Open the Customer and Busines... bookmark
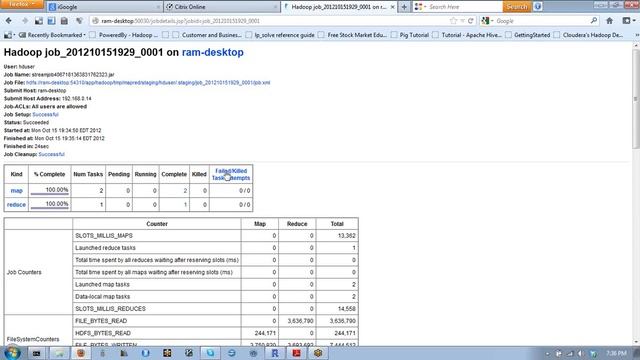Viewport: 640px width, 360px height. [207, 35]
